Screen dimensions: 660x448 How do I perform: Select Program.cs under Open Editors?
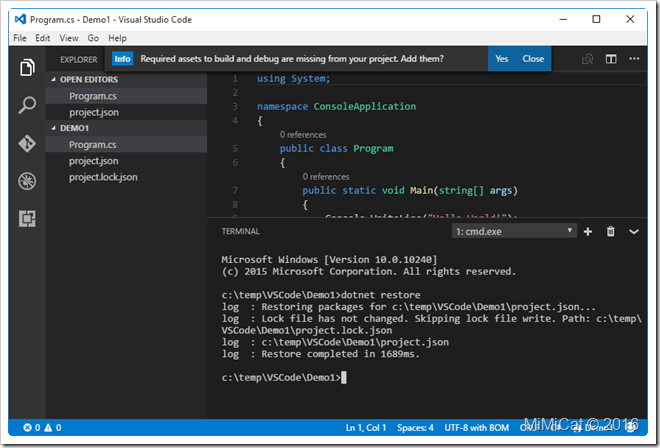126,96
